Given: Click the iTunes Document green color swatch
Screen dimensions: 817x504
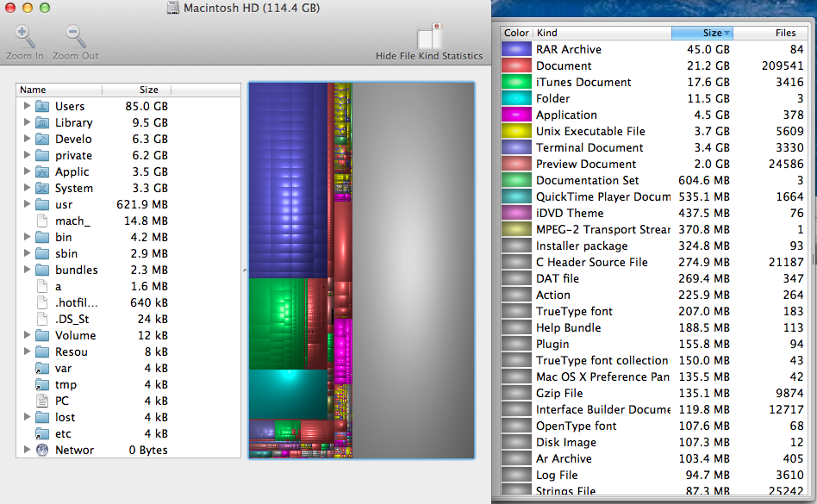Looking at the screenshot, I should [516, 82].
